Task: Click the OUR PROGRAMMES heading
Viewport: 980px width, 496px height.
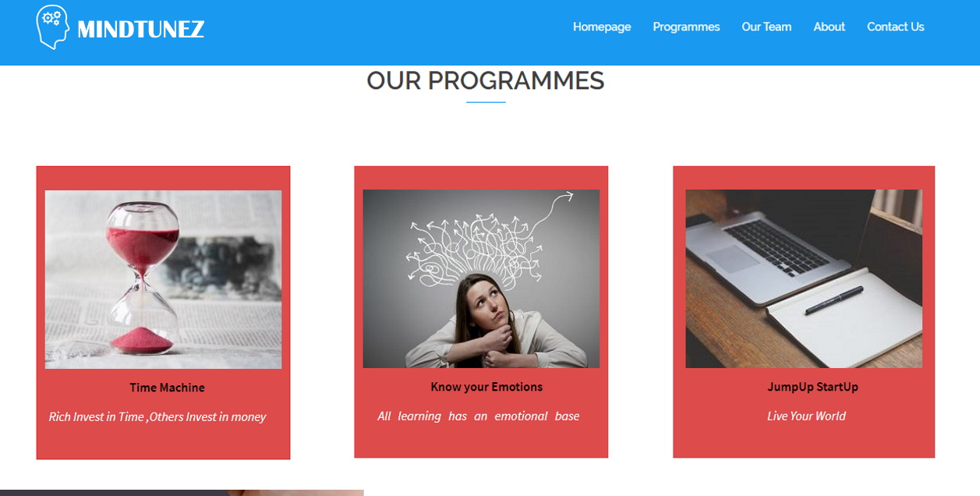Action: click(486, 80)
